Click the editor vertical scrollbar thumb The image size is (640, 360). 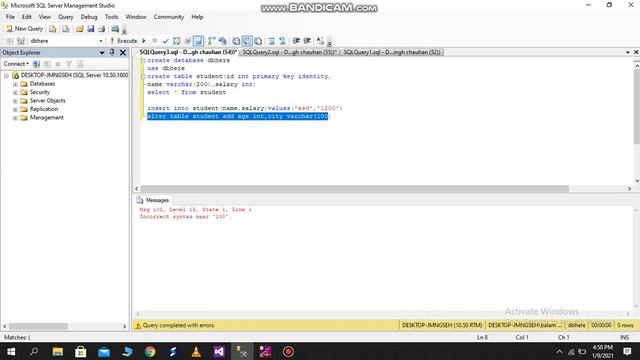coord(637,106)
